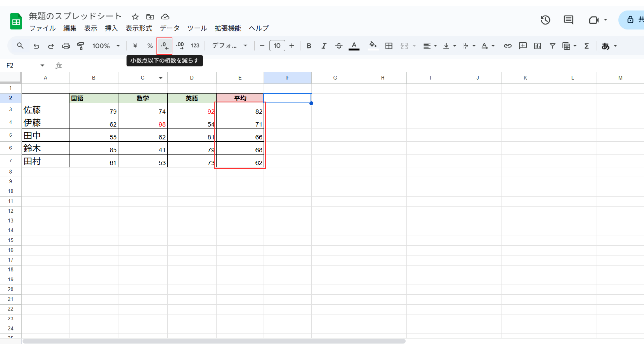Image resolution: width=644 pixels, height=351 pixels.
Task: Click the horizontal scrollbar
Action: coord(214,341)
